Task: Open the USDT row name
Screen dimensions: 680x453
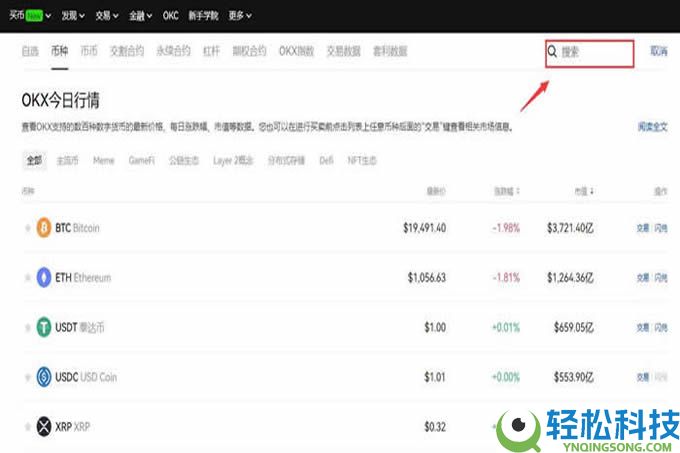Action: tap(80, 327)
